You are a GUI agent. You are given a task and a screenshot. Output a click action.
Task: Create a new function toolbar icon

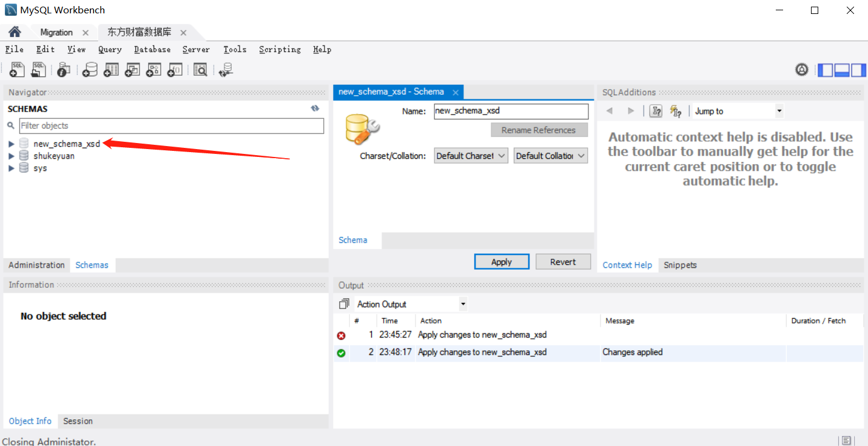tap(175, 70)
